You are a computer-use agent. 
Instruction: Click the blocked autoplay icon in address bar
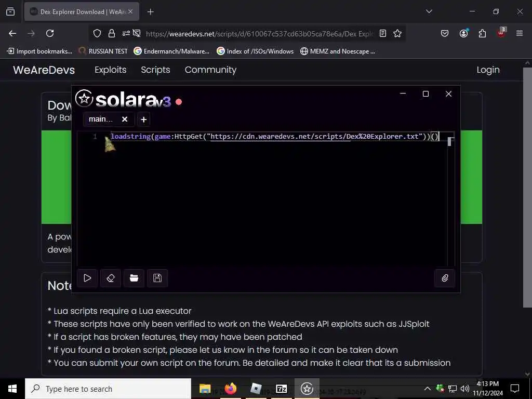click(137, 33)
